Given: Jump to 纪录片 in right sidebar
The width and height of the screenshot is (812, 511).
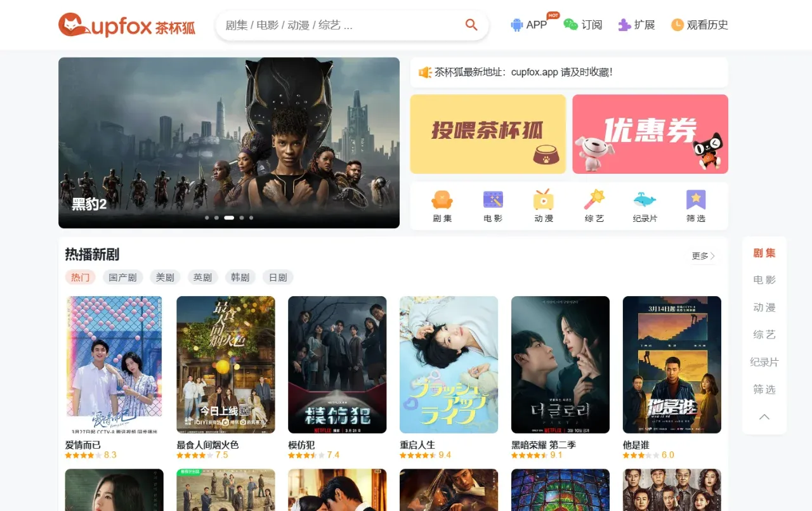Looking at the screenshot, I should pos(764,362).
